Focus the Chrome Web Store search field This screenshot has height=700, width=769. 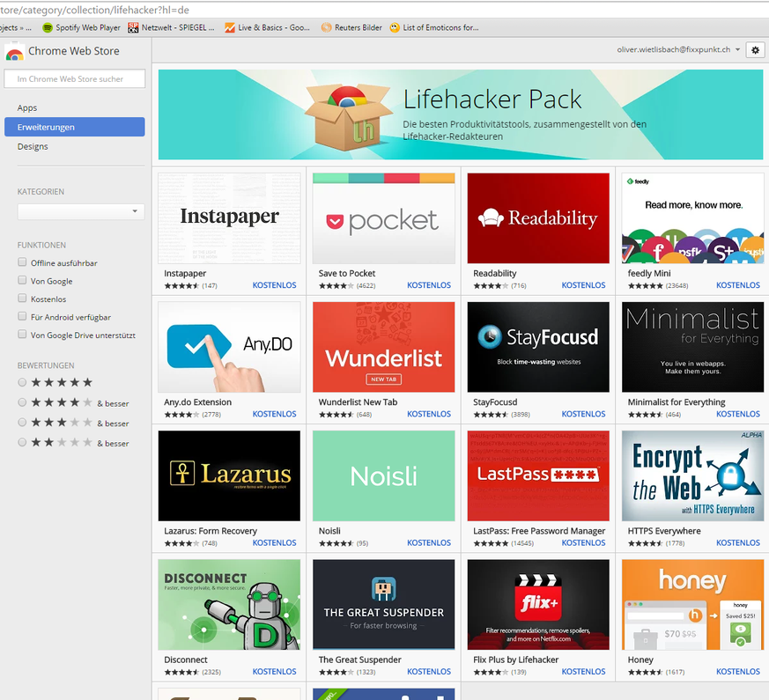pyautogui.click(x=74, y=79)
